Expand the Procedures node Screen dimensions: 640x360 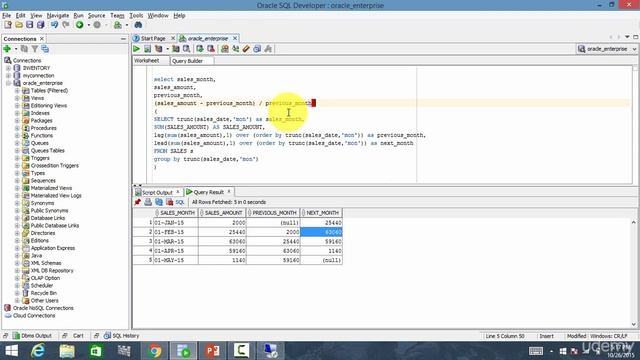click(x=17, y=128)
